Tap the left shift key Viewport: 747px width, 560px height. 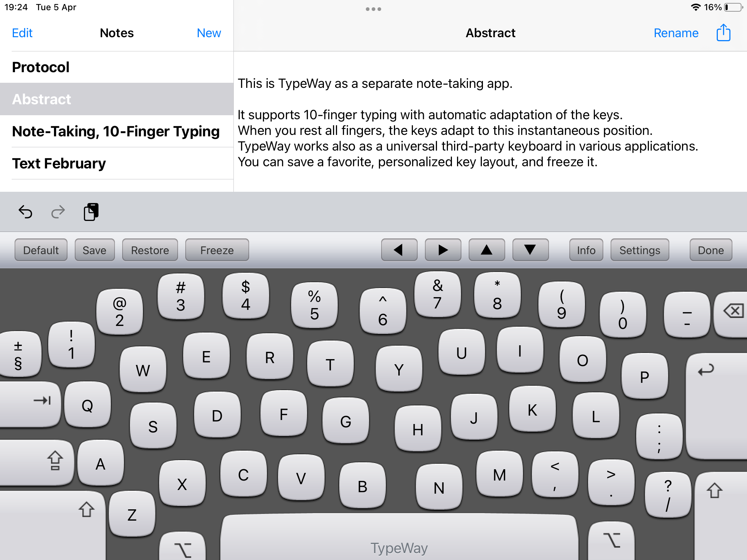53,525
